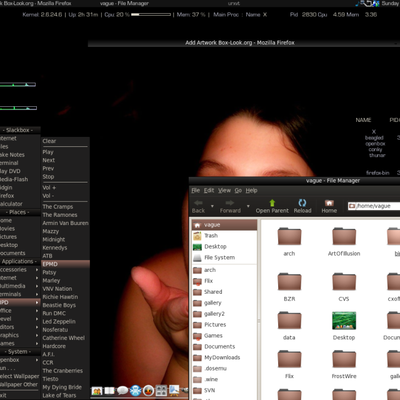Focus the vague - File Manager taskbar entry
The height and width of the screenshot is (400, 400).
124,3
